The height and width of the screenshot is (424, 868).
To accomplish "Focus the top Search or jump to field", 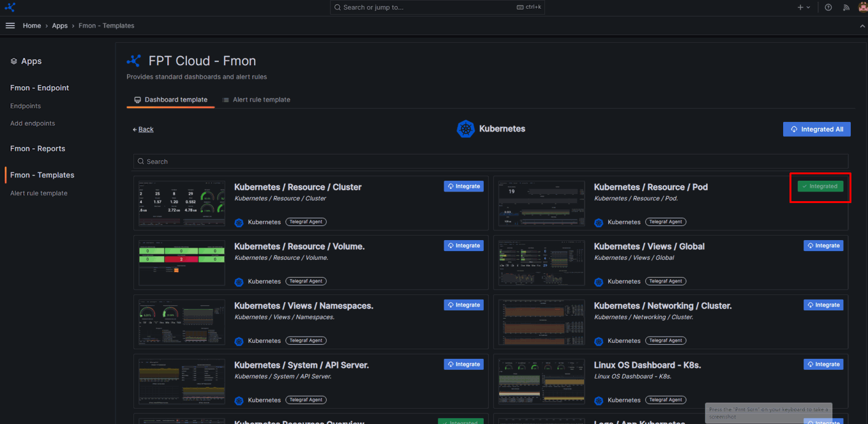I will point(437,8).
